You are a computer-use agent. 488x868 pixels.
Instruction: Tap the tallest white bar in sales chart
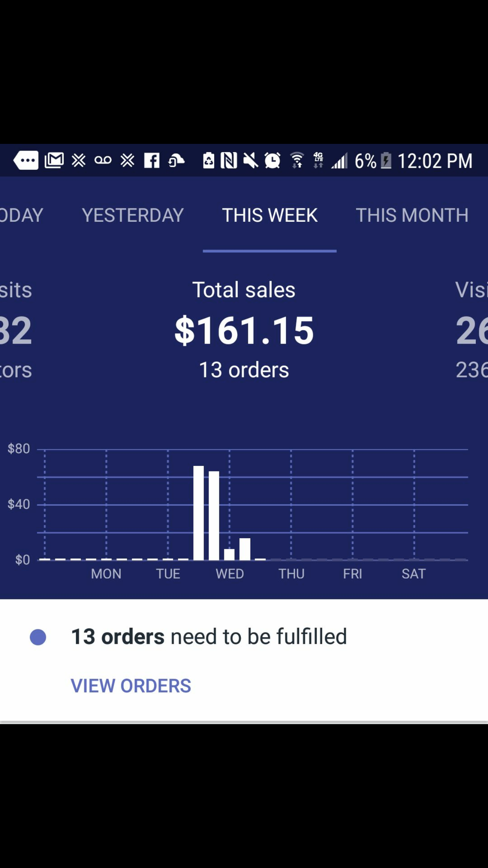[x=198, y=513]
